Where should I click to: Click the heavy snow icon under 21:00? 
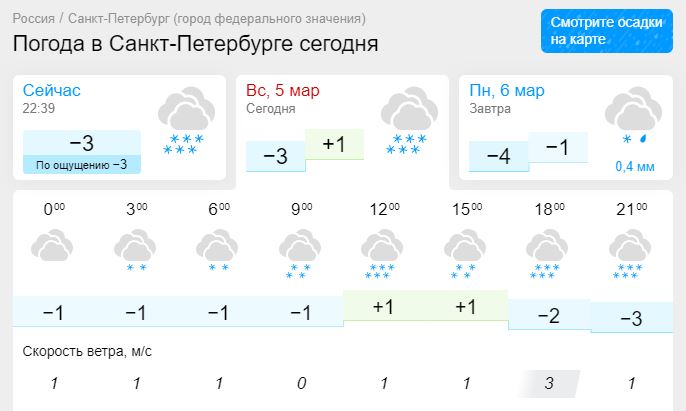(630, 254)
